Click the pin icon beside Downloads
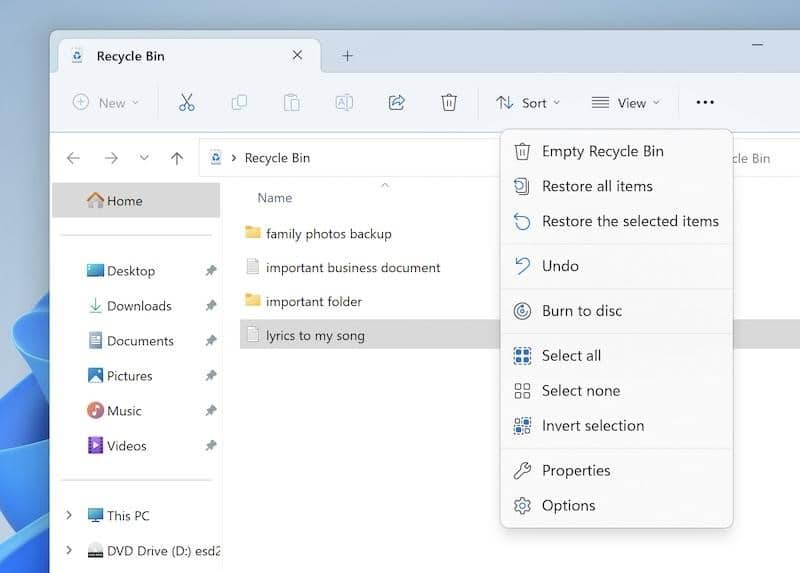800x573 pixels. pyautogui.click(x=211, y=306)
